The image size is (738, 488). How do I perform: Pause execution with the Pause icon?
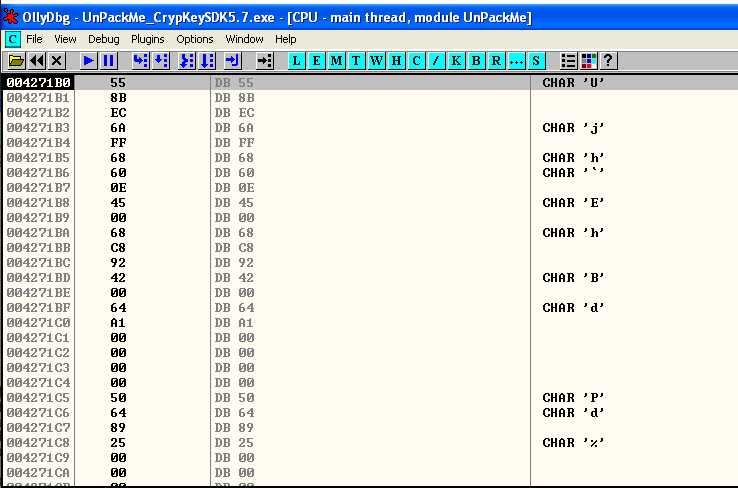108,61
